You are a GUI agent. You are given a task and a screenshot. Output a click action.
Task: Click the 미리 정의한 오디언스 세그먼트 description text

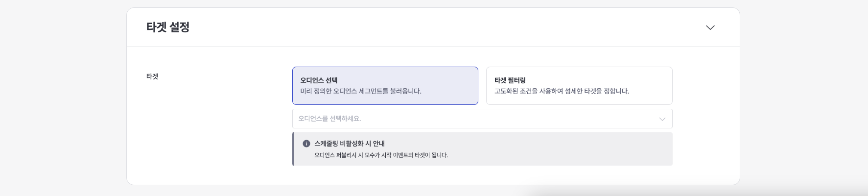[361, 91]
